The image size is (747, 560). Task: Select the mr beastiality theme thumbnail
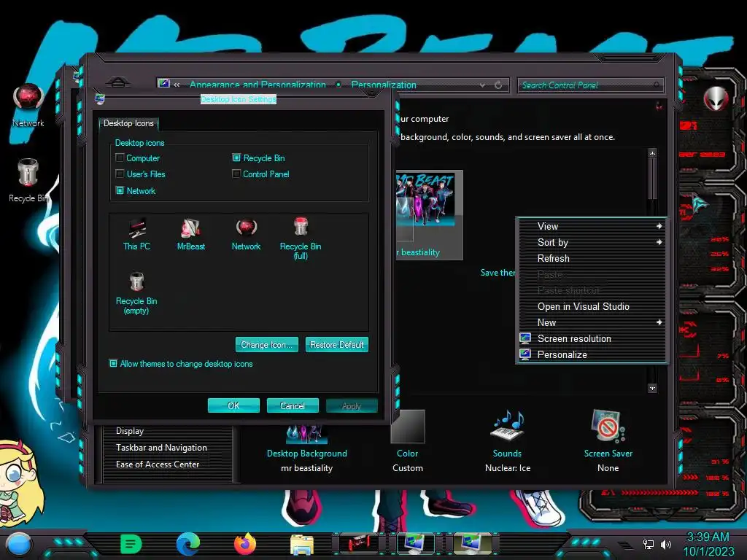pos(429,214)
